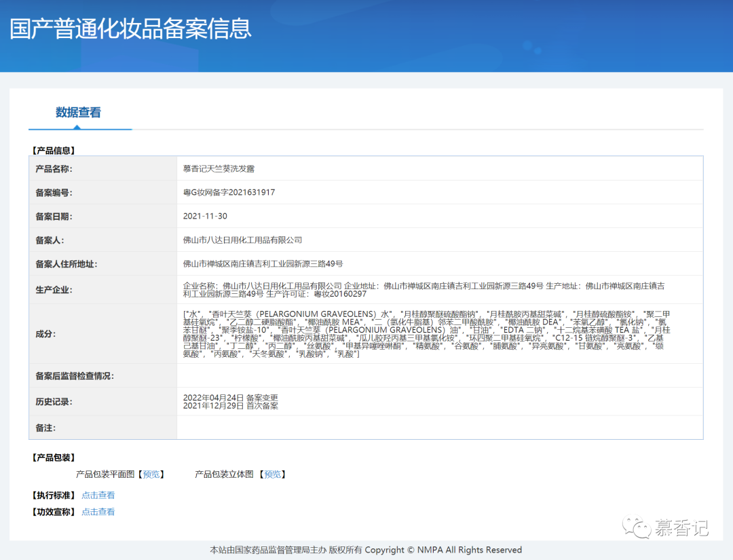Click the 备案人住所地址 label

(x=67, y=265)
